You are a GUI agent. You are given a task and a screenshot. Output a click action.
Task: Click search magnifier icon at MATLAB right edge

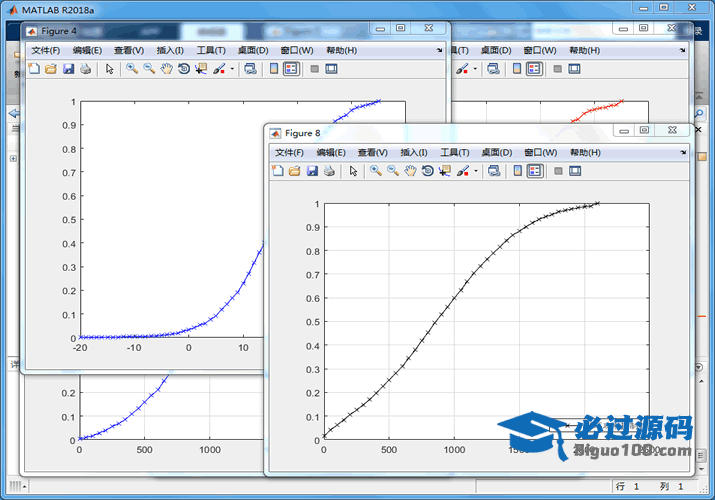[699, 113]
